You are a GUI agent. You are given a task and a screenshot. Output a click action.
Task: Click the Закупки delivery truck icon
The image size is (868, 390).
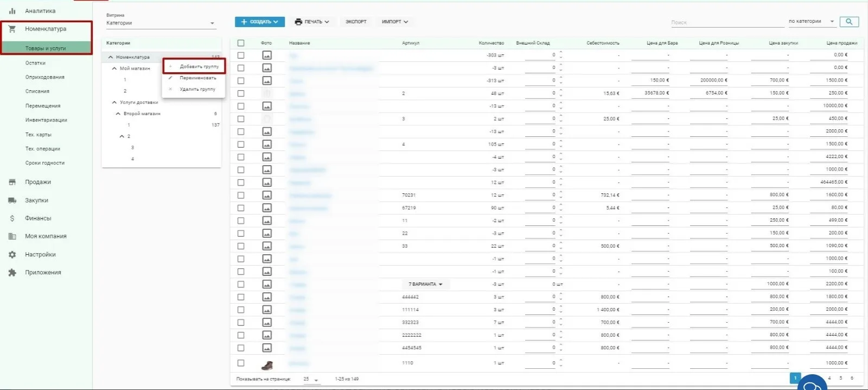12,200
